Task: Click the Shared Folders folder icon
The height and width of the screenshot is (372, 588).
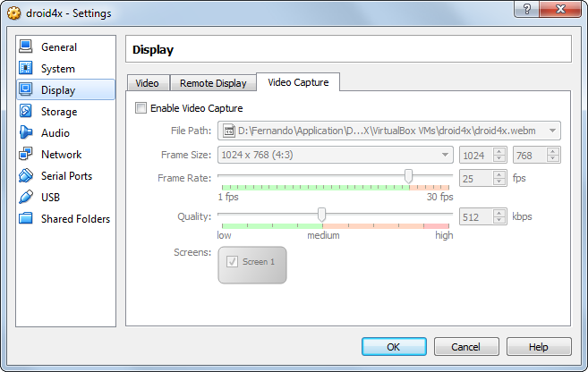Action: pos(26,218)
